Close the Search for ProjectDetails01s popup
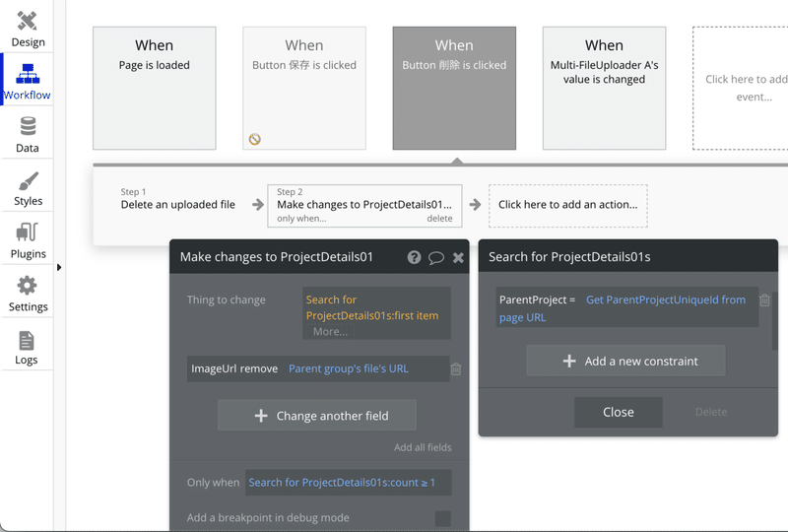The width and height of the screenshot is (788, 532). point(619,413)
